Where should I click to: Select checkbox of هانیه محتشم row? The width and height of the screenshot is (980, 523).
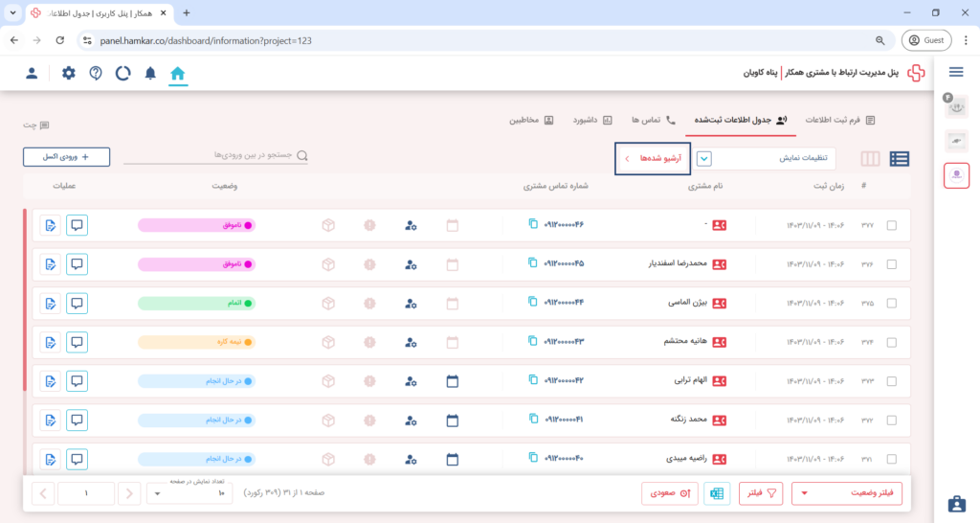coord(892,342)
